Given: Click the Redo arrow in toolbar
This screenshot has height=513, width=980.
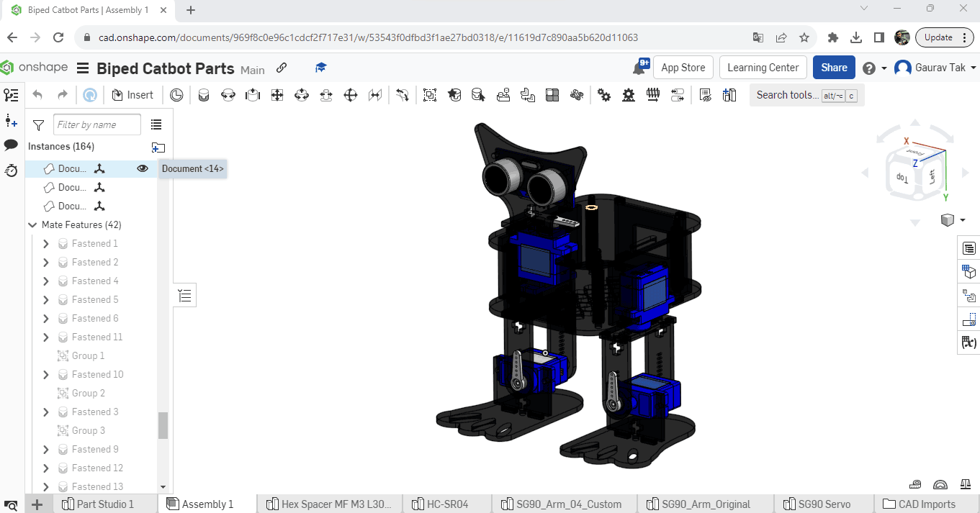Looking at the screenshot, I should coord(63,95).
